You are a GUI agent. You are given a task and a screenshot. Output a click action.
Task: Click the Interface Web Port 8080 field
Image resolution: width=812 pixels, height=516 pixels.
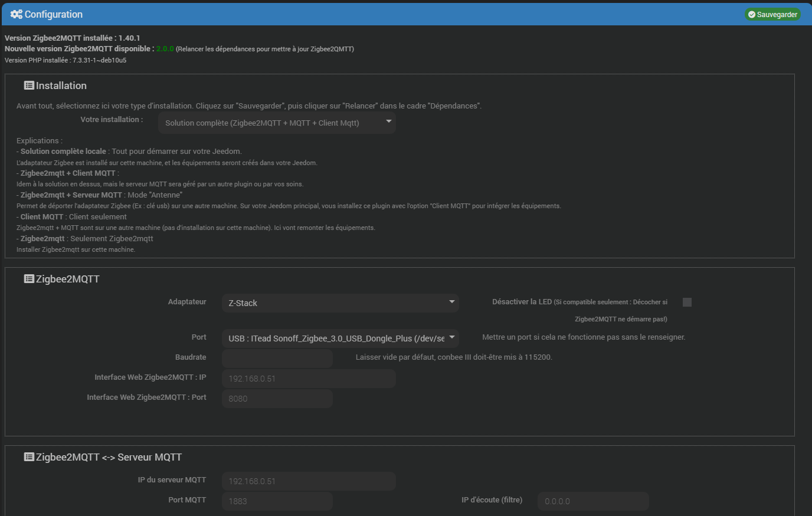277,399
